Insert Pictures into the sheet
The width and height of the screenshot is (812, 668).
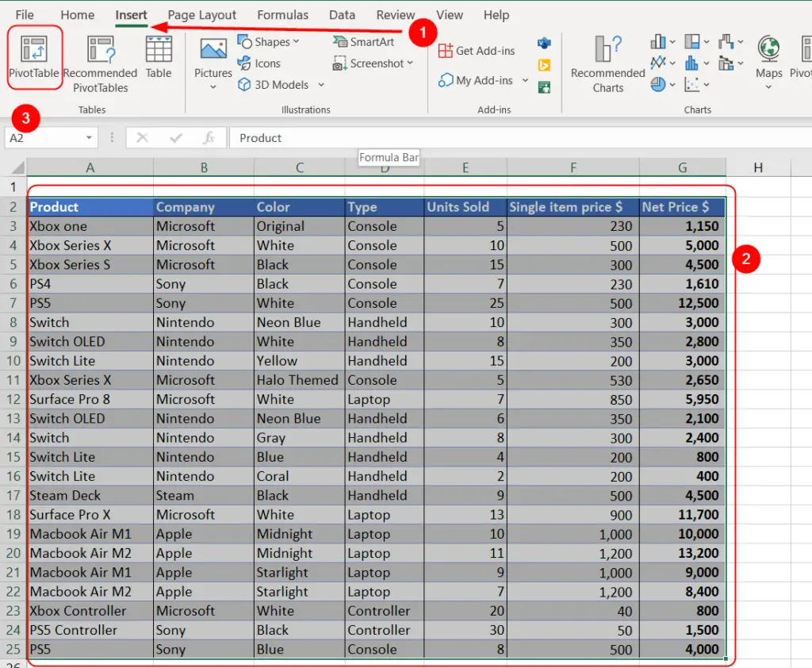click(x=213, y=58)
